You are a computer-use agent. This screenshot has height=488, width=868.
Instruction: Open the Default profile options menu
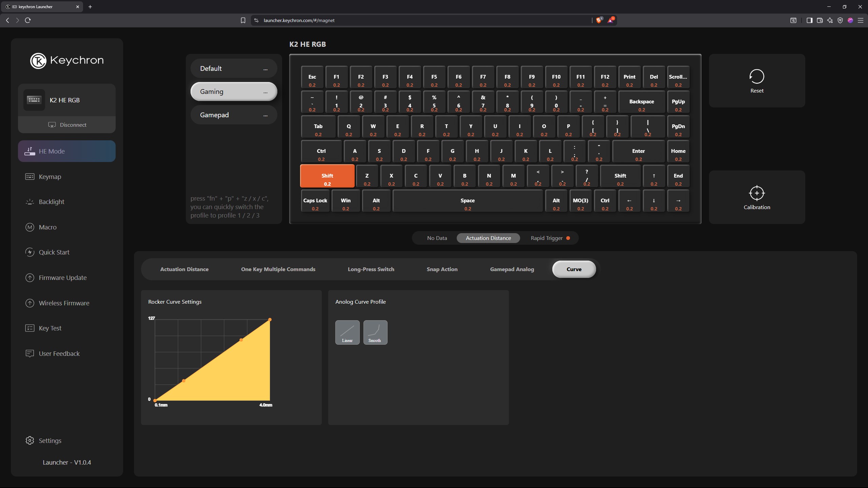pos(265,69)
